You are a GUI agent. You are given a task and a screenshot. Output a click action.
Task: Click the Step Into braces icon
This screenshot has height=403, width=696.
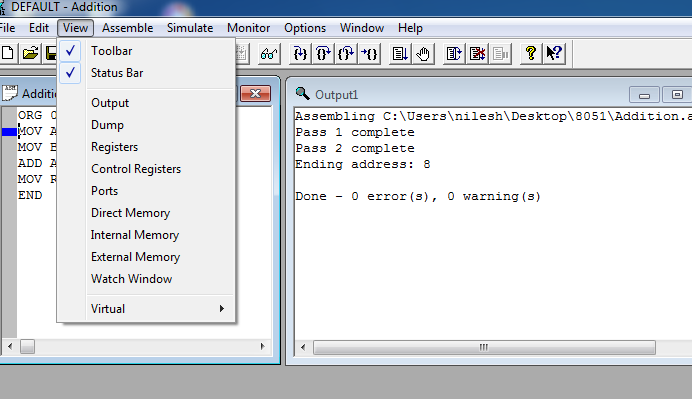tap(300, 54)
